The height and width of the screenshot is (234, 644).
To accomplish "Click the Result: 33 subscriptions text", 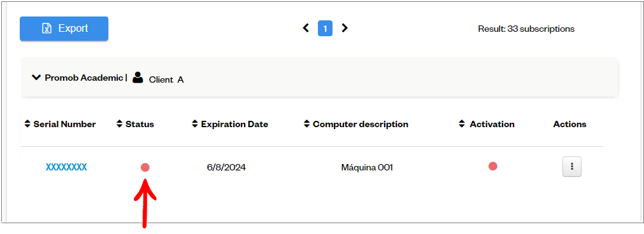I will pos(526,29).
